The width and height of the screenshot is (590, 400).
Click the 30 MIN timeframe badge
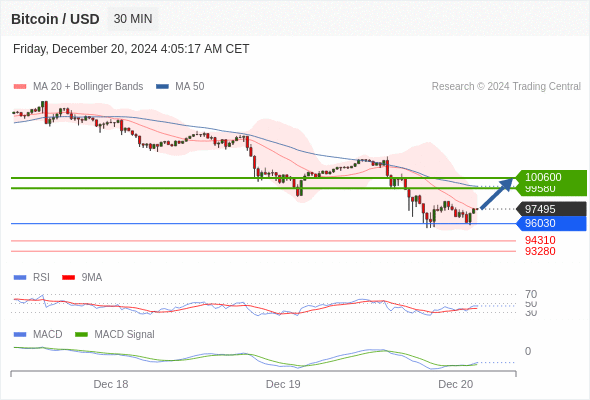tap(133, 19)
